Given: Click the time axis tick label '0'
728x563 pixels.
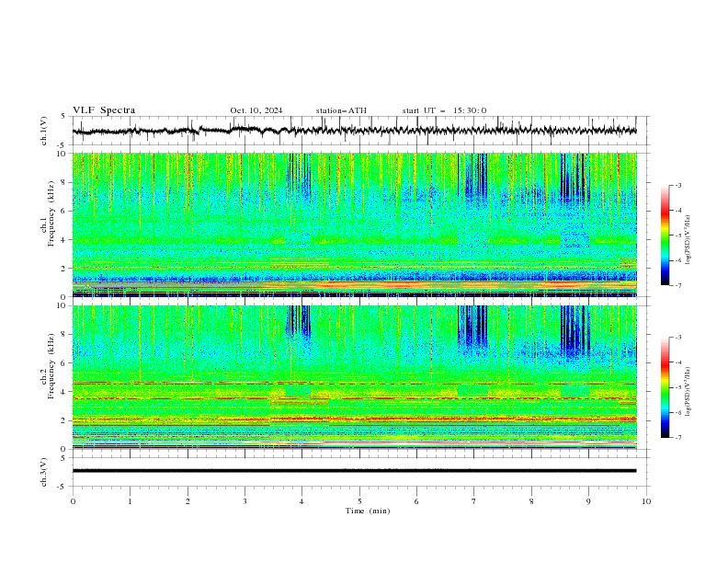Looking at the screenshot, I should (x=73, y=501).
